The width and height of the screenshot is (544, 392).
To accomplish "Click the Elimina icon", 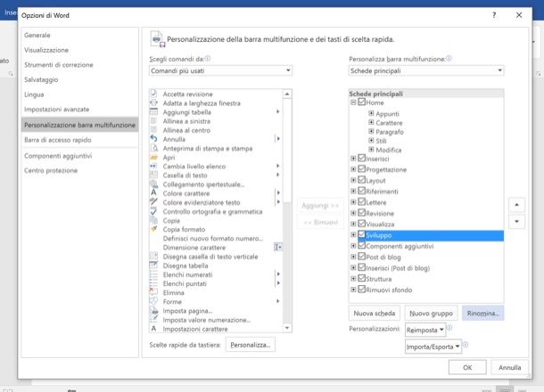I will [x=153, y=292].
